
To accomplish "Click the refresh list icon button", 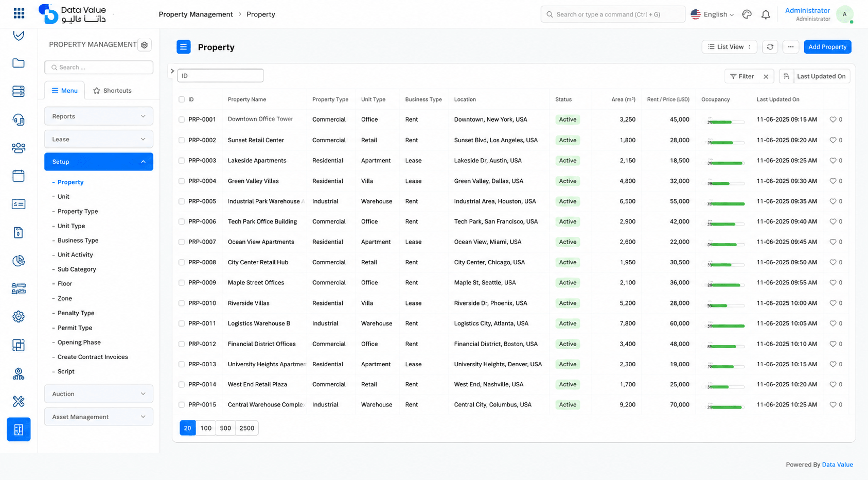I will (770, 47).
